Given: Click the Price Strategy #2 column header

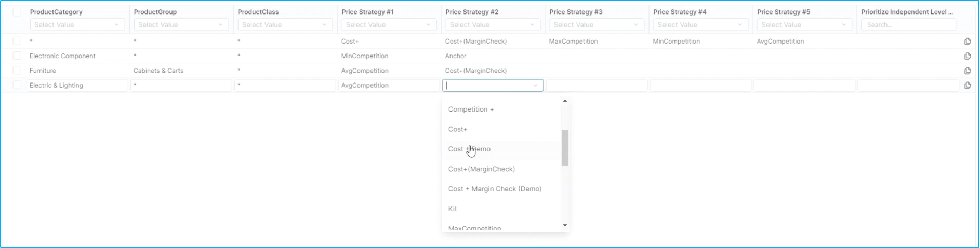Looking at the screenshot, I should [472, 12].
